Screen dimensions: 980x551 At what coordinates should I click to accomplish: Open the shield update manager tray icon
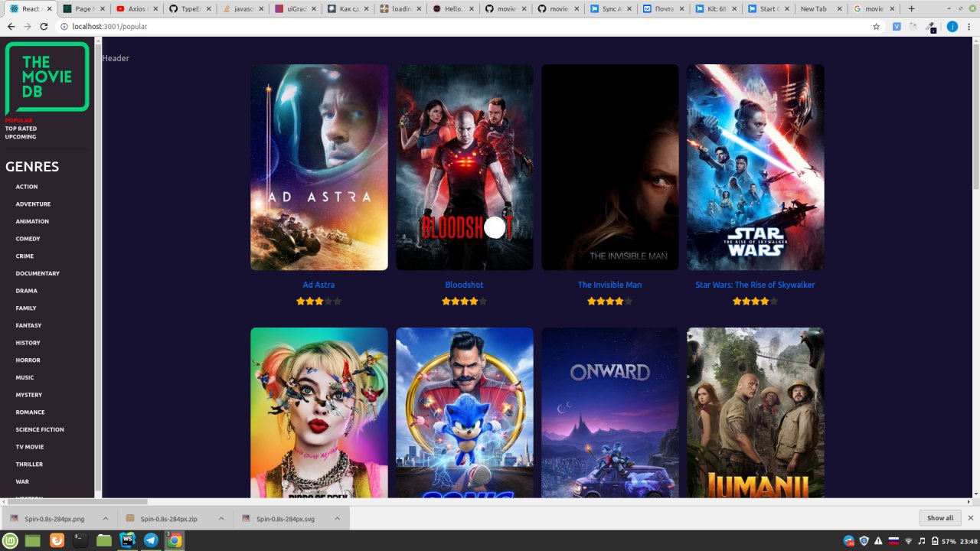point(864,541)
